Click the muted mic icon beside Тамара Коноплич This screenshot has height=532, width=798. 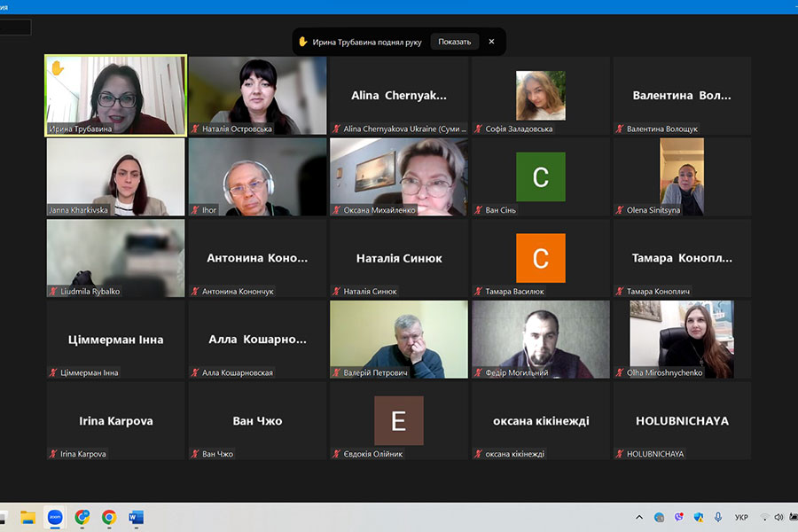coord(620,291)
